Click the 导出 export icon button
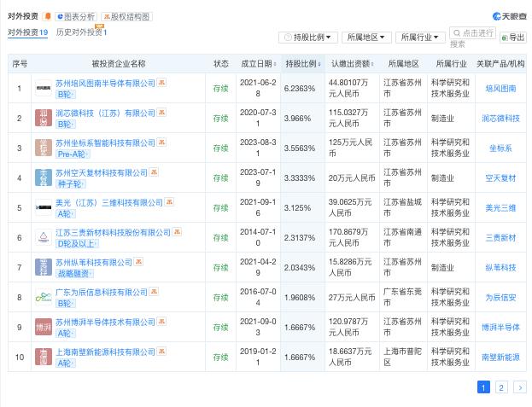Image resolution: width=532 pixels, height=407 pixels. [513, 38]
